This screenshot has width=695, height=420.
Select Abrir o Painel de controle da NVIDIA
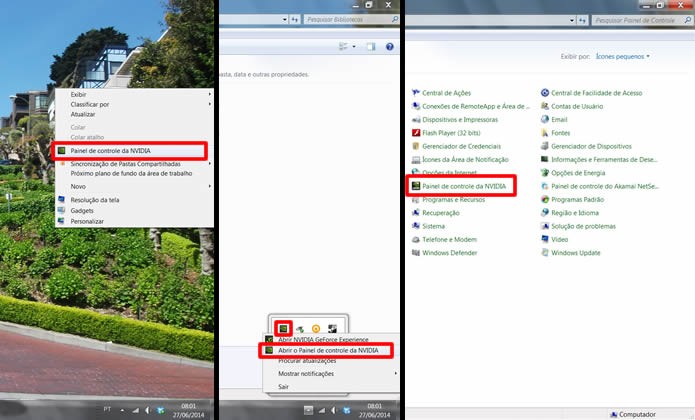click(328, 350)
